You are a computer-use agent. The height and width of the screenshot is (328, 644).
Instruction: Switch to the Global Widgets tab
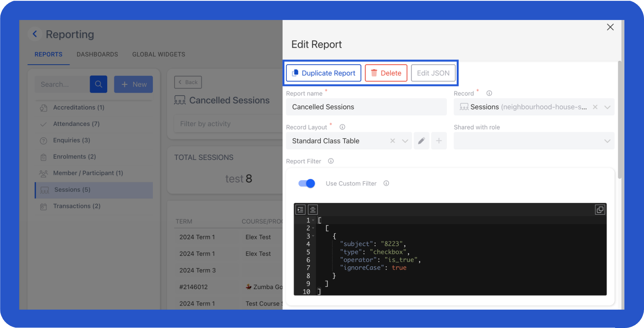tap(159, 54)
